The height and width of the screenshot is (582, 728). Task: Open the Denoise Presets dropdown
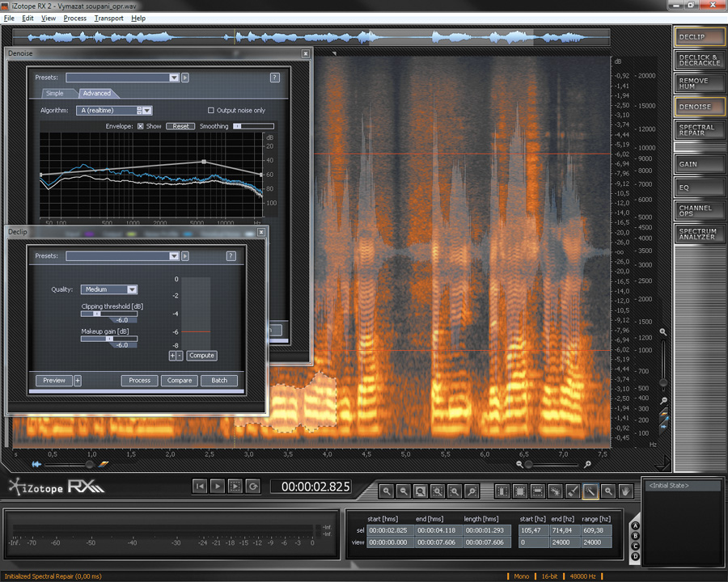(x=123, y=78)
